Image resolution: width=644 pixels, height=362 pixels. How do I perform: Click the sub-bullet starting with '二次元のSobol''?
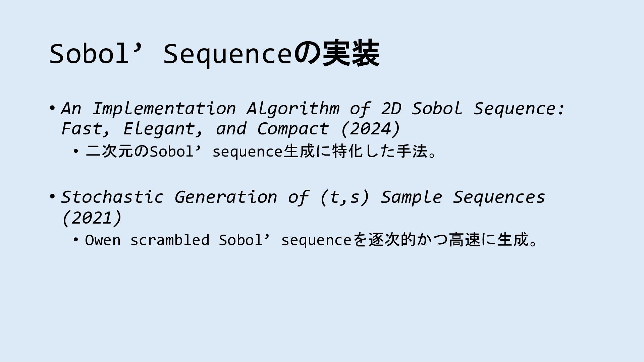point(262,152)
